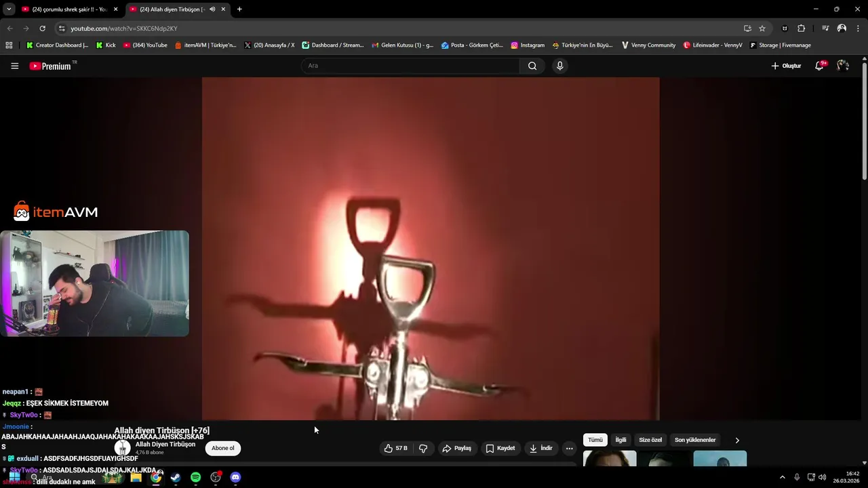Subscribe with Abone ol button
This screenshot has width=868, height=488.
pos(222,448)
